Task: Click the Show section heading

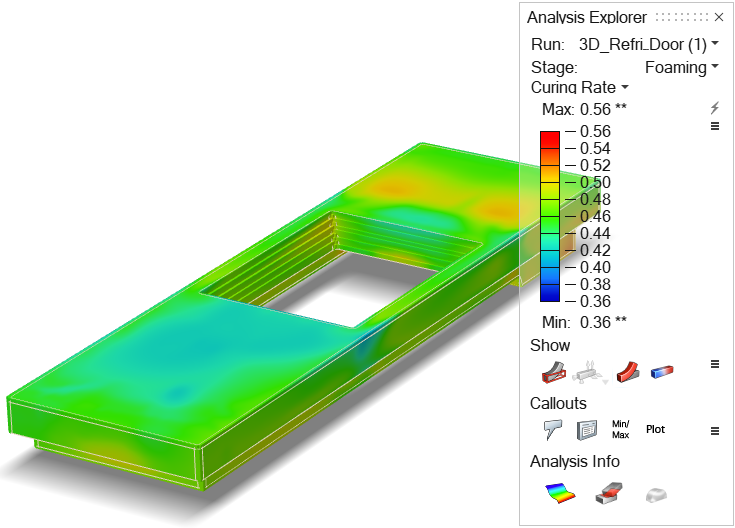Action: [550, 346]
